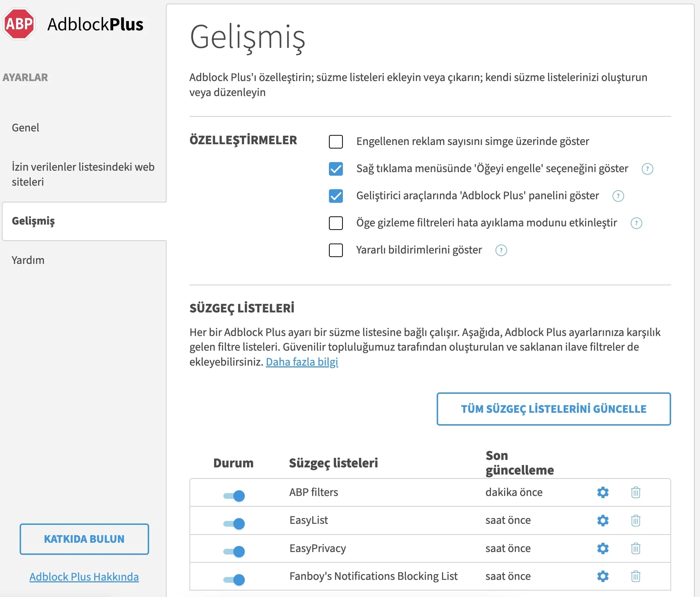Open the Genel settings tab
The image size is (700, 597).
point(25,127)
